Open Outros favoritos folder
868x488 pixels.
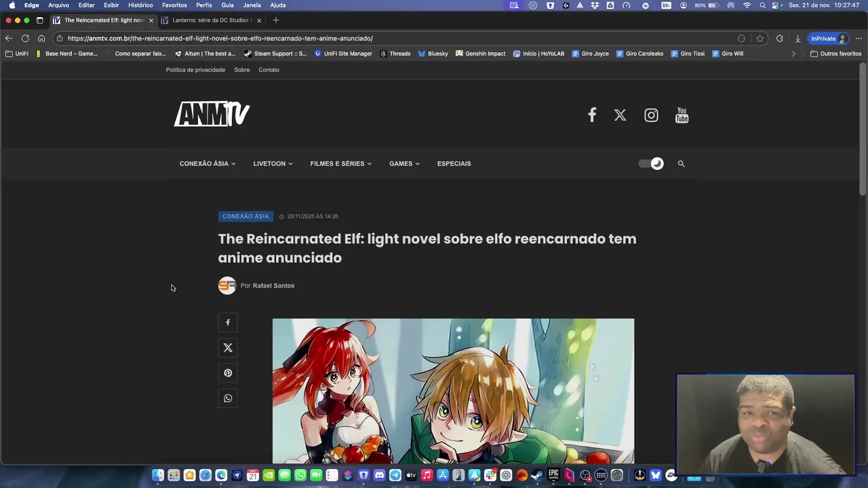pos(836,54)
